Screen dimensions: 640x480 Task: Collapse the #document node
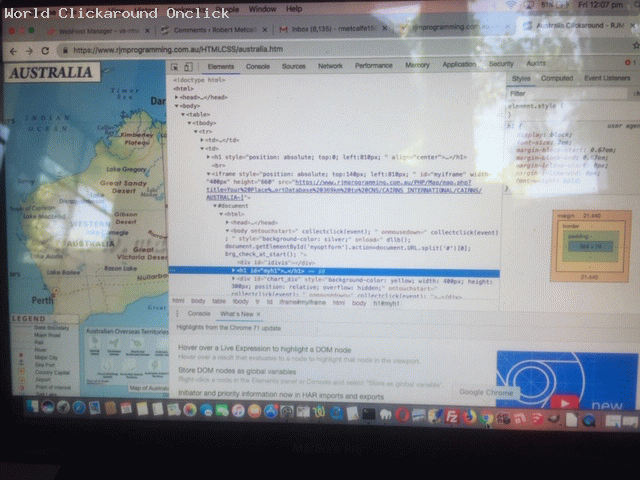click(215, 206)
